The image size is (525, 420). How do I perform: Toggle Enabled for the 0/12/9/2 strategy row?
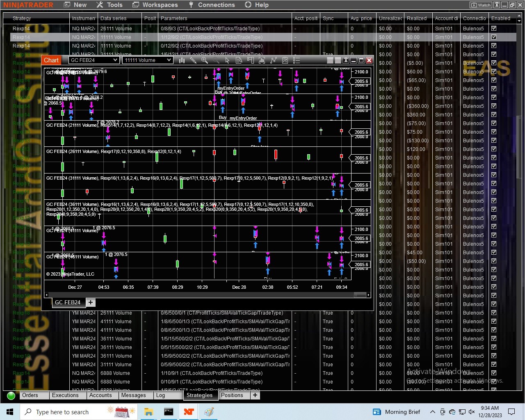pos(494,46)
